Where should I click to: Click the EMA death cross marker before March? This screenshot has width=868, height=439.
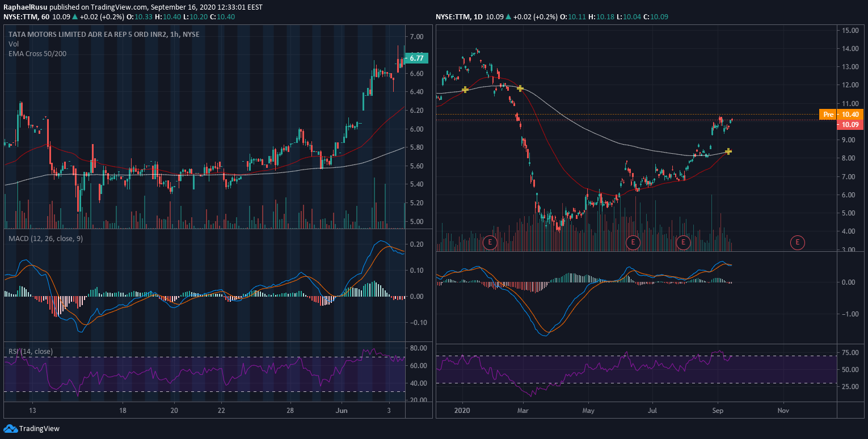click(x=520, y=88)
